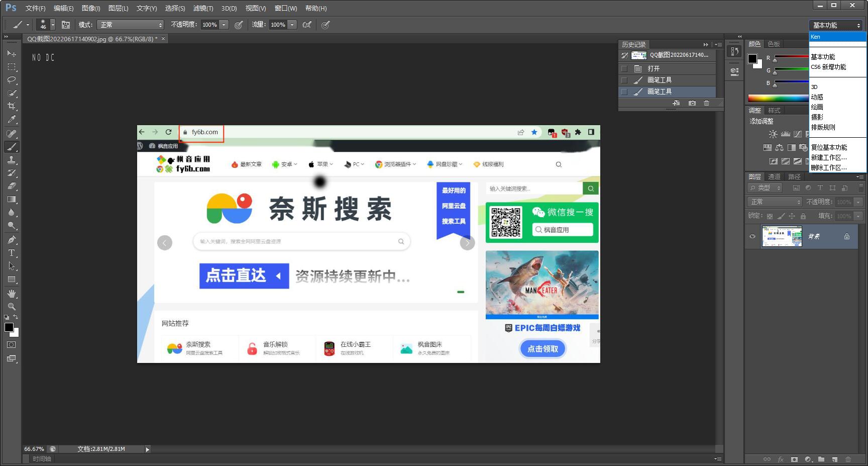Switch to the 通道 tab

(774, 176)
